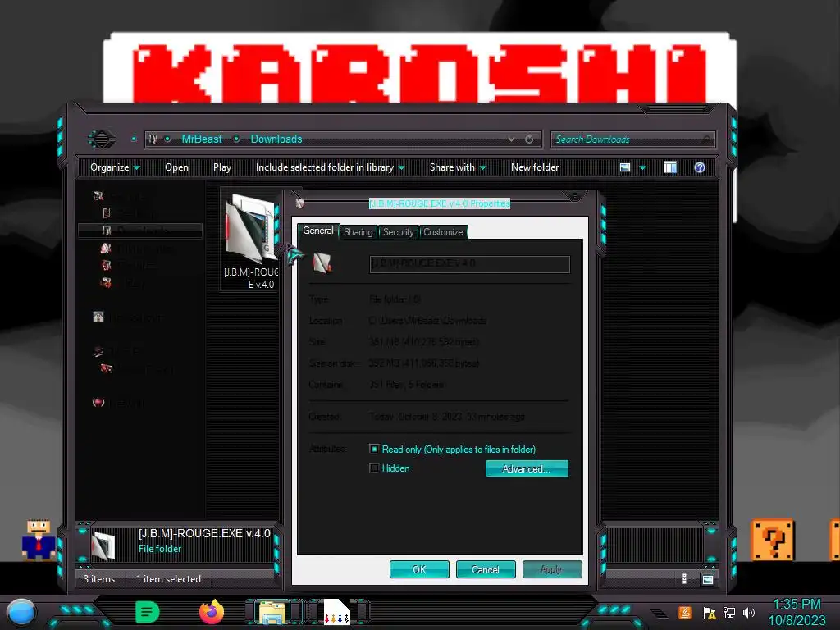The width and height of the screenshot is (840, 630).
Task: Click the Change your view icon
Action: [x=625, y=167]
